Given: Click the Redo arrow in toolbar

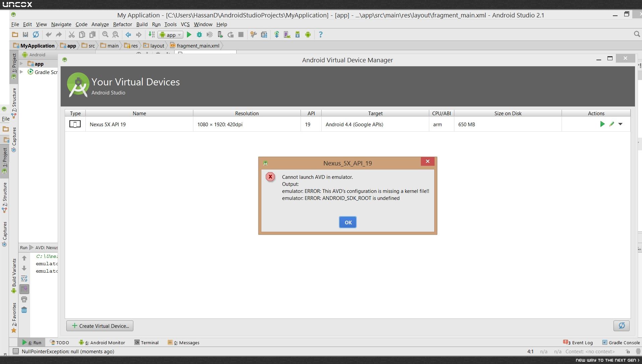Looking at the screenshot, I should click(x=59, y=34).
